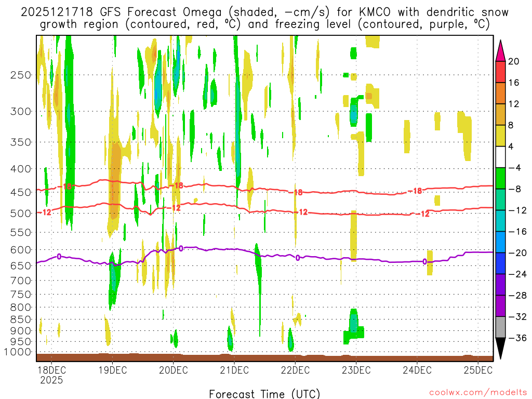Click the white -4-to-4 colorbar swatch

point(500,157)
